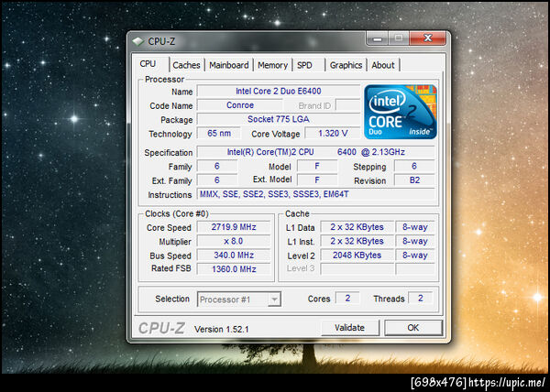
Task: Switch to the Caches tab
Action: (x=186, y=65)
